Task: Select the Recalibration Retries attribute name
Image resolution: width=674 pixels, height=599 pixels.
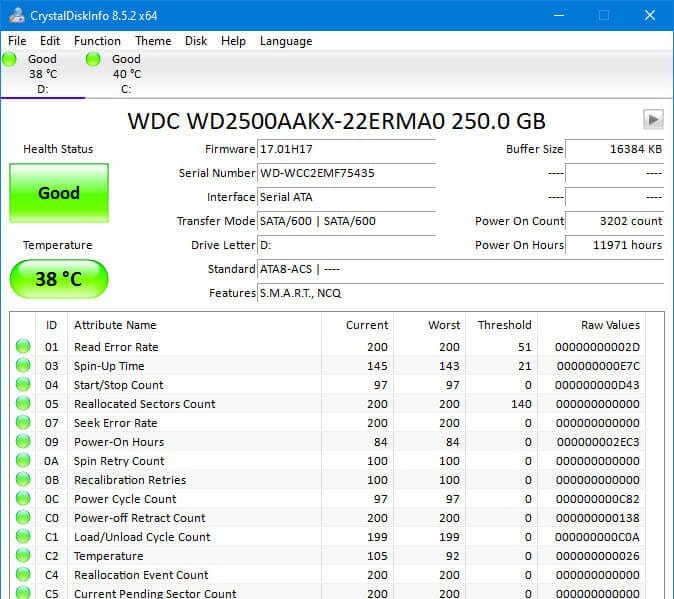Action: tap(130, 480)
